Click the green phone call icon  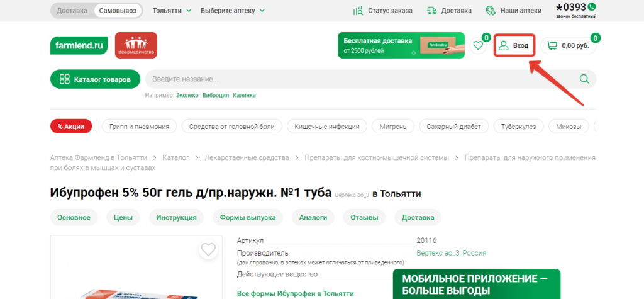[x=591, y=6]
